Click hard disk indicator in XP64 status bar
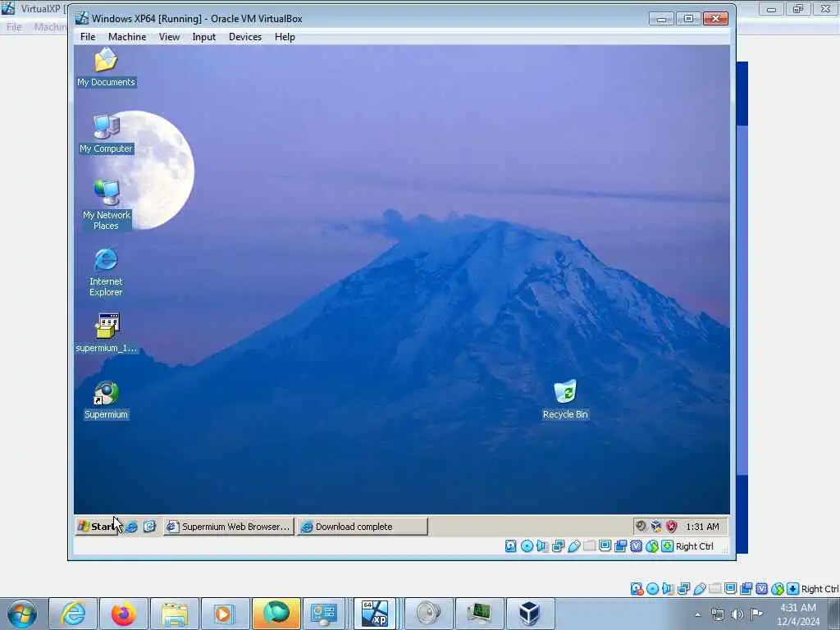The height and width of the screenshot is (630, 840). (x=511, y=546)
